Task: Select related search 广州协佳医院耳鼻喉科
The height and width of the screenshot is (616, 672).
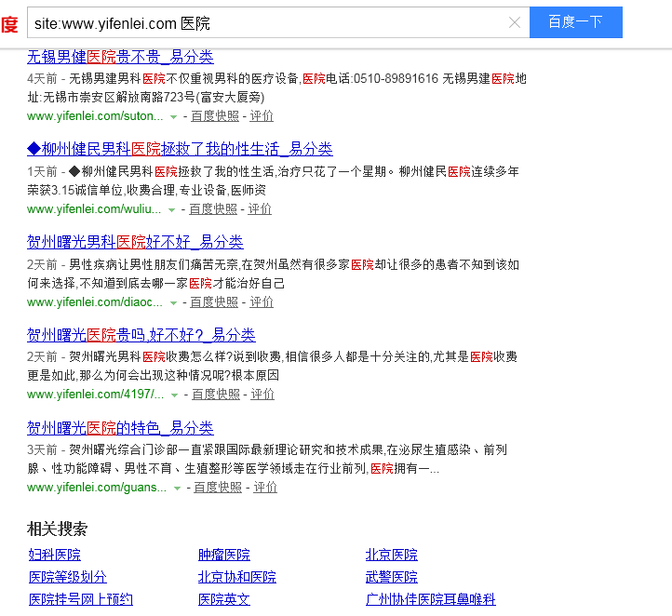Action: coord(431,599)
